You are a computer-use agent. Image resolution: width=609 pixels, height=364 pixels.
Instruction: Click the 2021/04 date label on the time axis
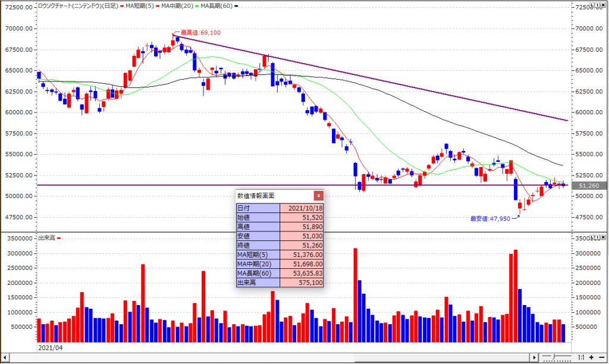[x=50, y=348]
